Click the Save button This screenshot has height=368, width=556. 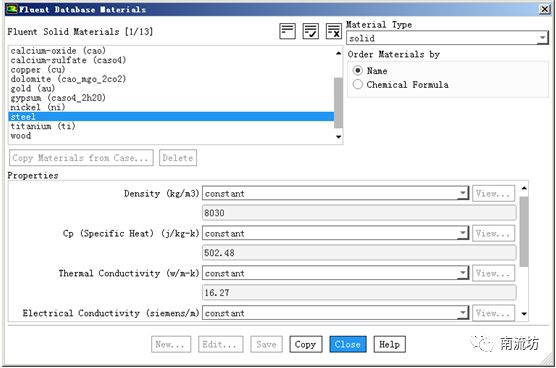(266, 344)
